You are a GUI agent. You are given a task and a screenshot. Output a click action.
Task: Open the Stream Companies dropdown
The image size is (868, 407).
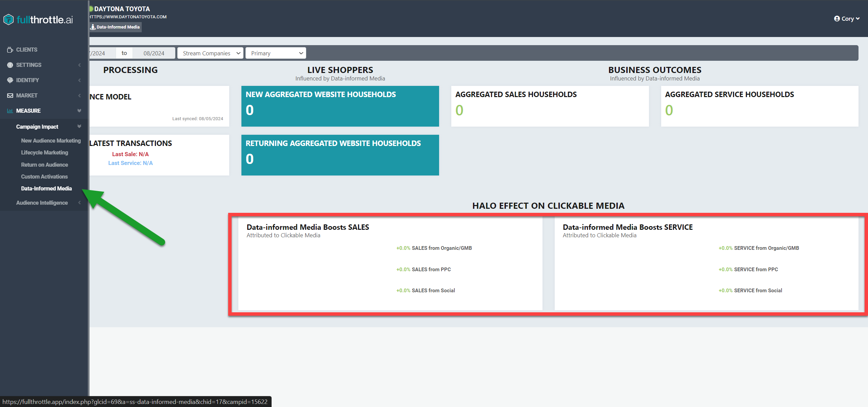tap(210, 53)
